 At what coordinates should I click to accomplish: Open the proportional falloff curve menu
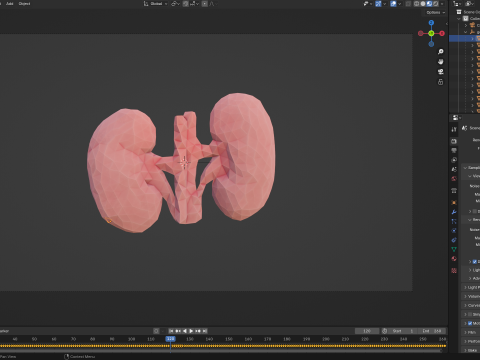213,4
